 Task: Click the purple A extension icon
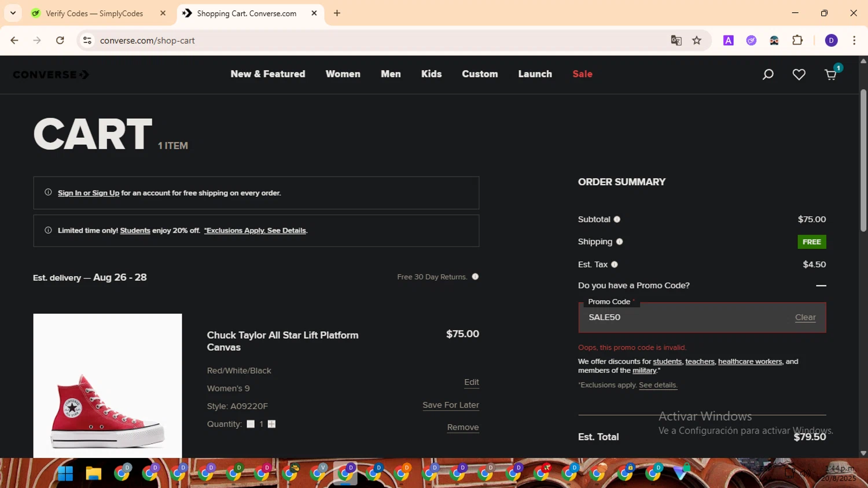click(x=729, y=41)
